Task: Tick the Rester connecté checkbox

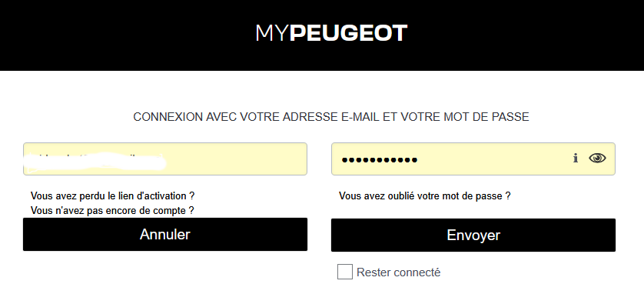Action: point(344,272)
